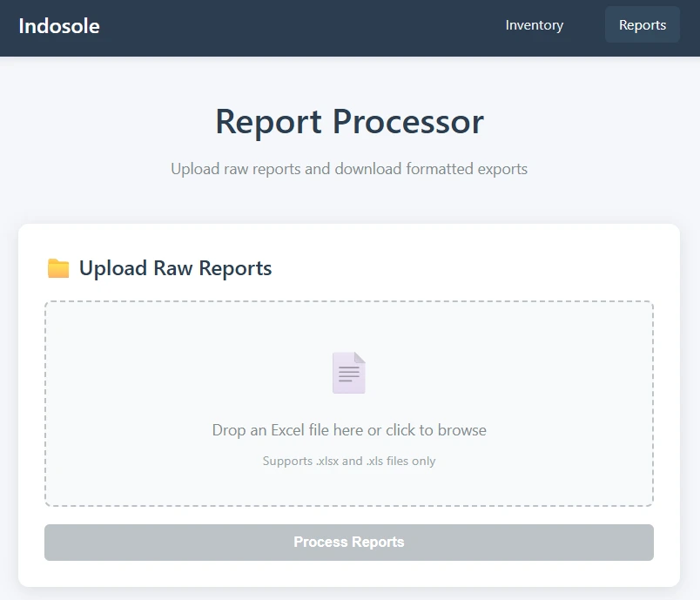Switch to the Inventory tab
Viewport: 700px width, 600px height.
click(x=535, y=25)
